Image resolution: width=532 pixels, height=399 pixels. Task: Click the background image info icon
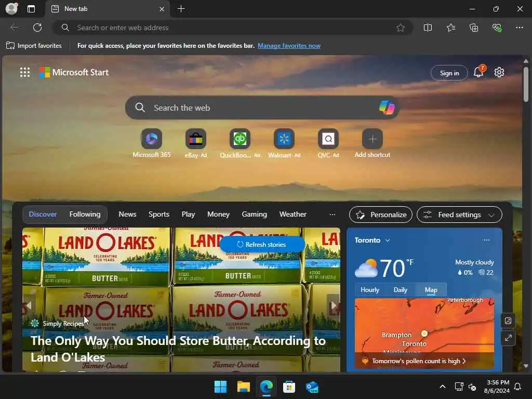point(508,321)
